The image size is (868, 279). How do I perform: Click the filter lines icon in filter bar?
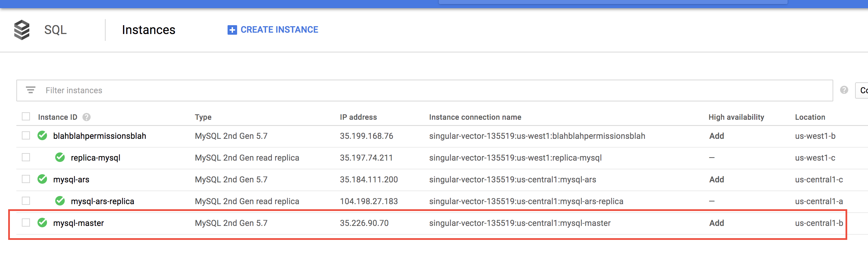[x=31, y=90]
